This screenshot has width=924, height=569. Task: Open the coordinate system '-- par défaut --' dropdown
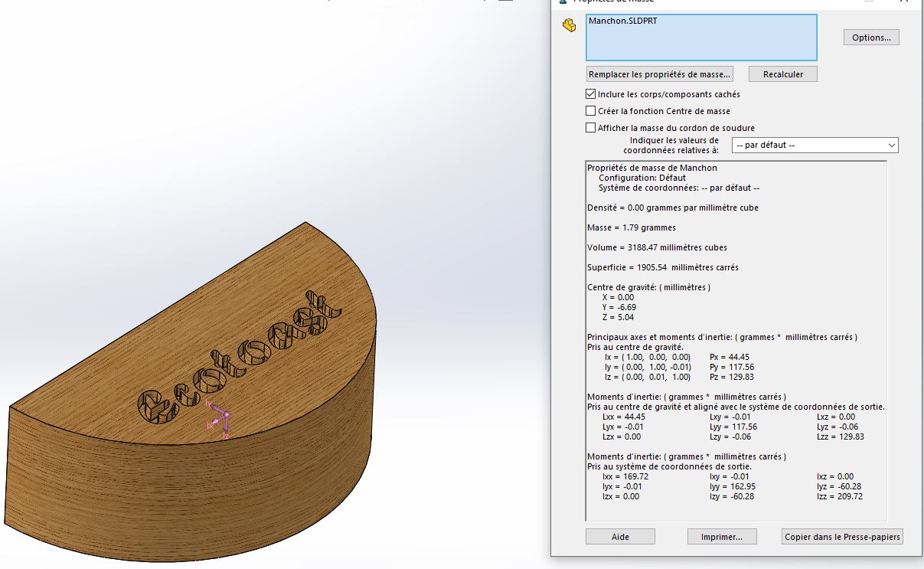click(815, 145)
